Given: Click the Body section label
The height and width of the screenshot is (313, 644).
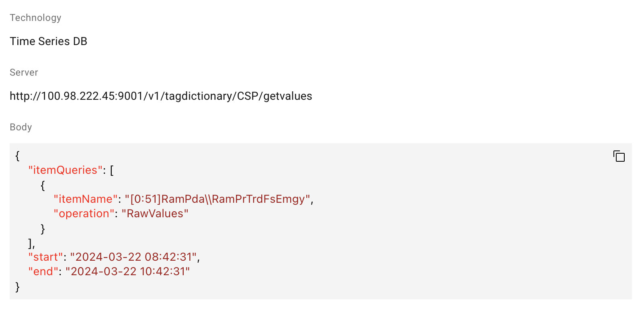Looking at the screenshot, I should click(21, 127).
